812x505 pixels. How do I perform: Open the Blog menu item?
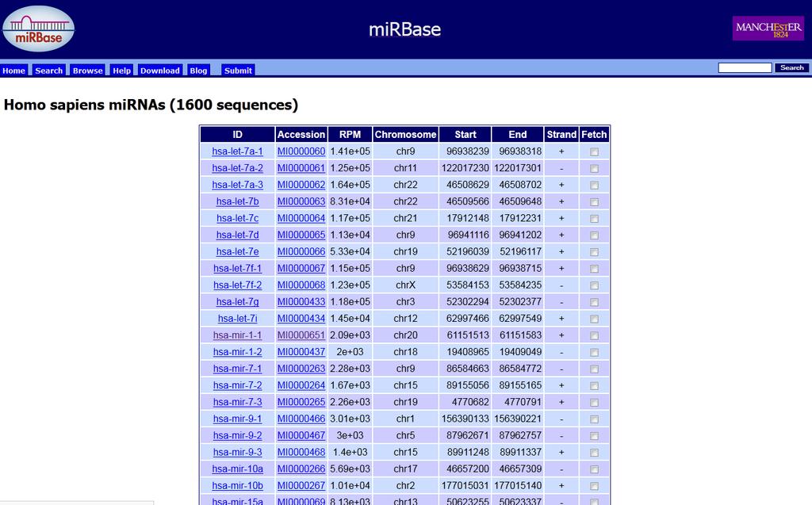198,71
